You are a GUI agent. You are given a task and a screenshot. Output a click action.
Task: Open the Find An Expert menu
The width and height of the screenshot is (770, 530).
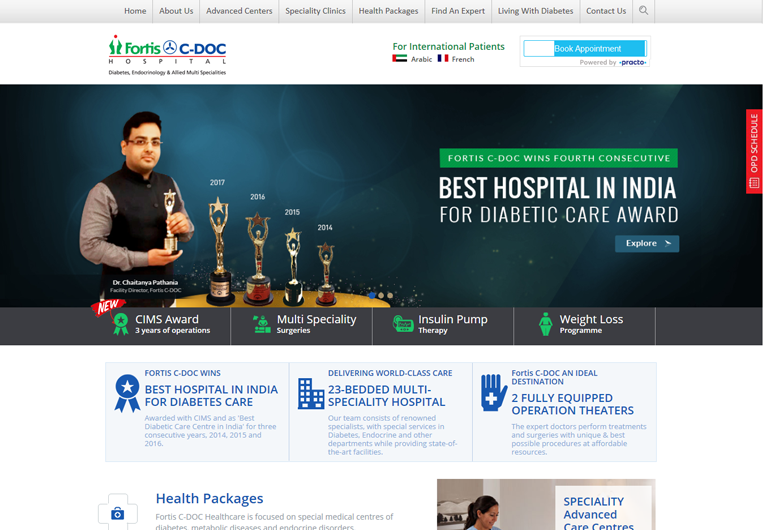(x=458, y=11)
